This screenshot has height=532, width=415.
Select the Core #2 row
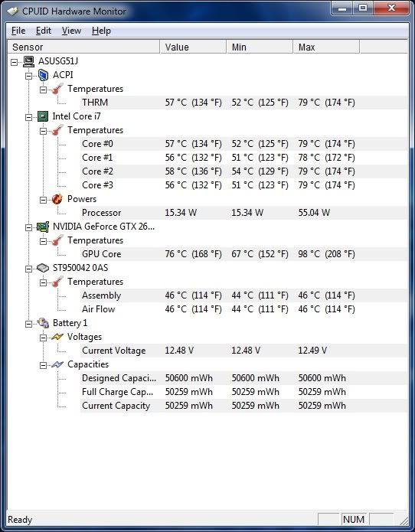(243, 171)
